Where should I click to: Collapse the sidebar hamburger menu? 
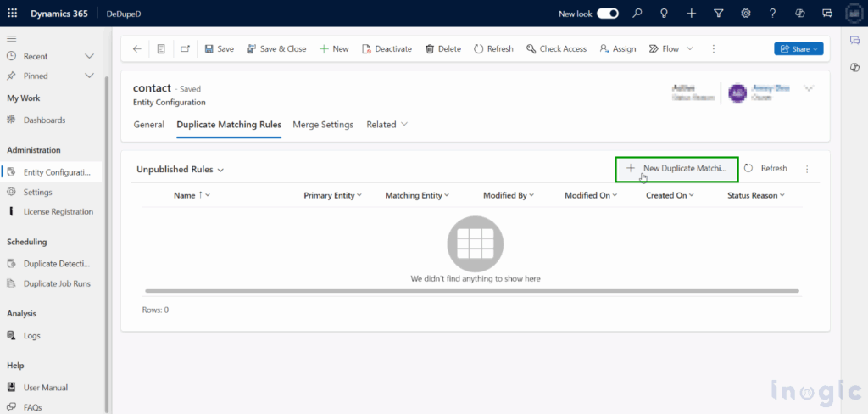pos(12,38)
